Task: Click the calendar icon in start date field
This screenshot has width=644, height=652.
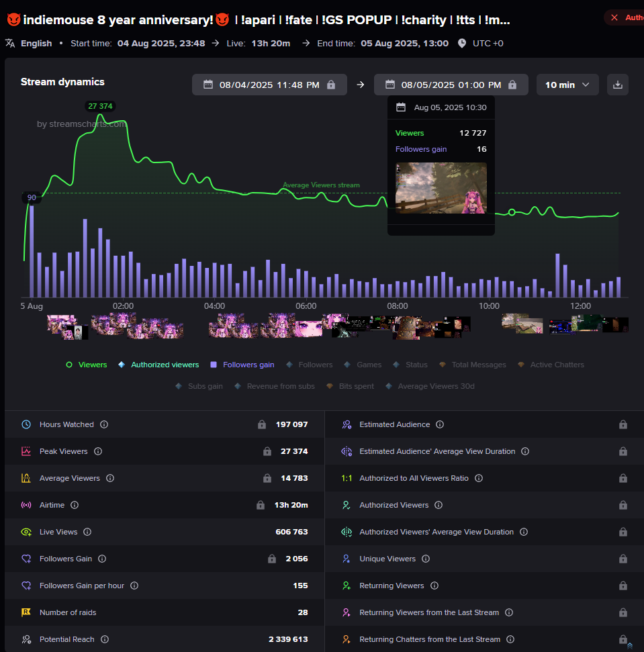Action: [x=208, y=85]
